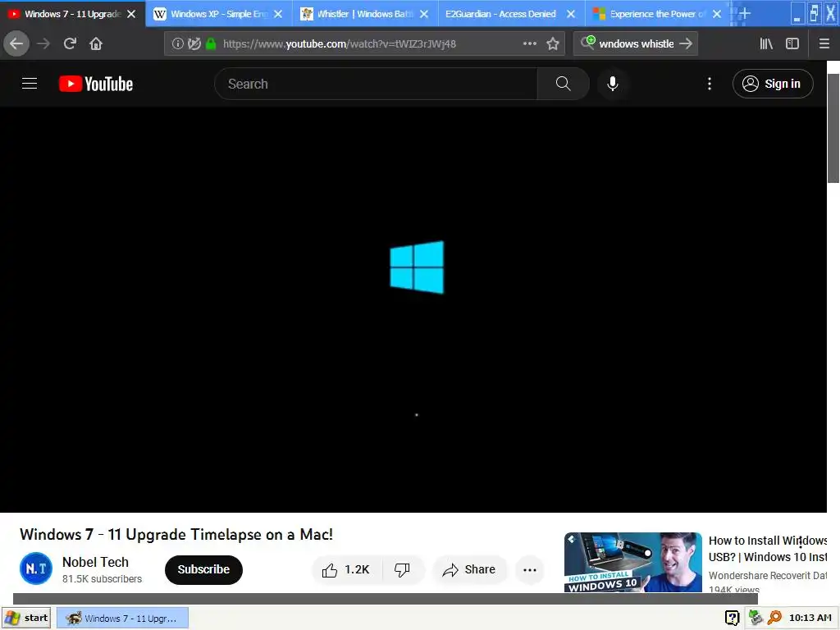The image size is (840, 630).
Task: Toggle the browser sidebar icon
Action: pyautogui.click(x=792, y=43)
